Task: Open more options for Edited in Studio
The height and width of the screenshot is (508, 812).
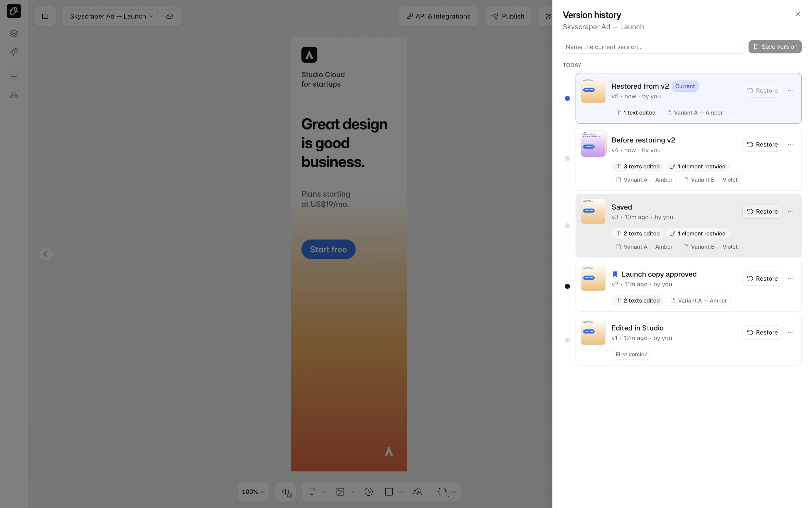Action: (x=790, y=332)
